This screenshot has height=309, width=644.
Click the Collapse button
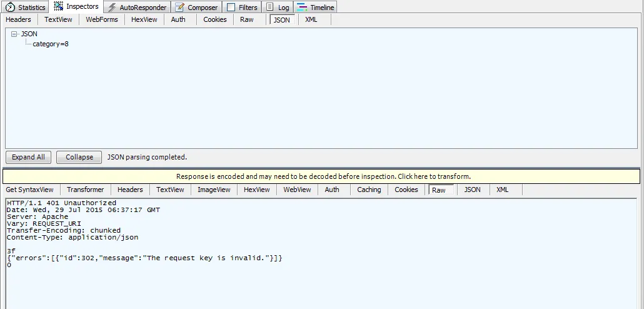[x=79, y=157]
